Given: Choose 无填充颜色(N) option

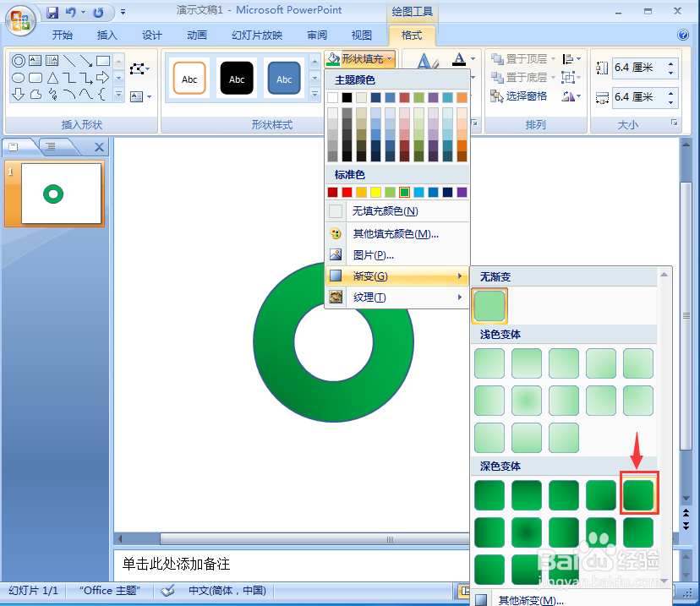Looking at the screenshot, I should (x=397, y=211).
